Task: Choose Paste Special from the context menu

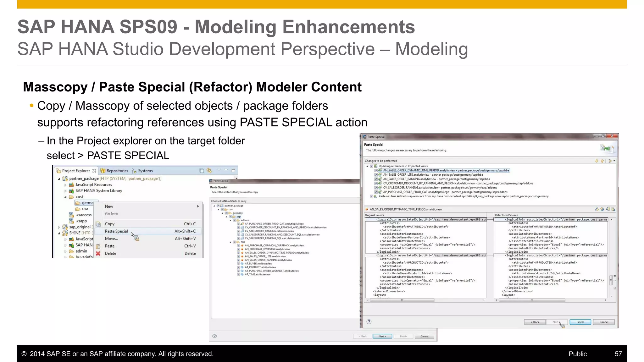Action: [x=148, y=231]
